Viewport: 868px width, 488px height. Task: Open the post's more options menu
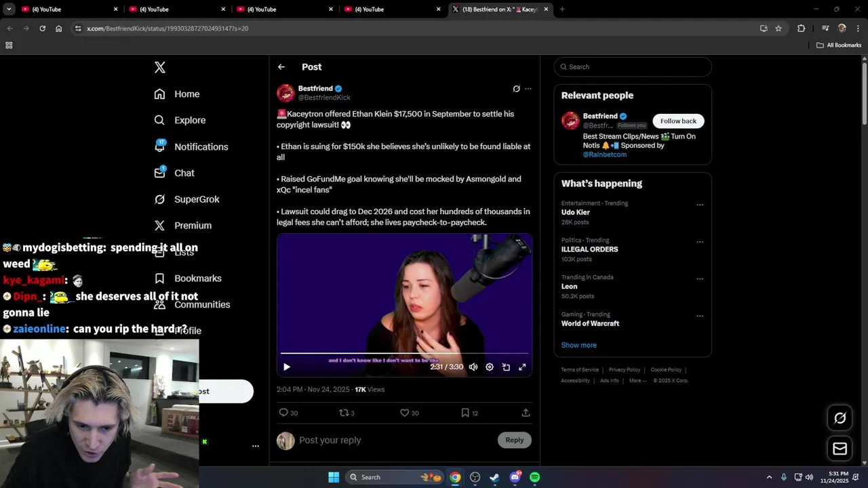pyautogui.click(x=528, y=89)
